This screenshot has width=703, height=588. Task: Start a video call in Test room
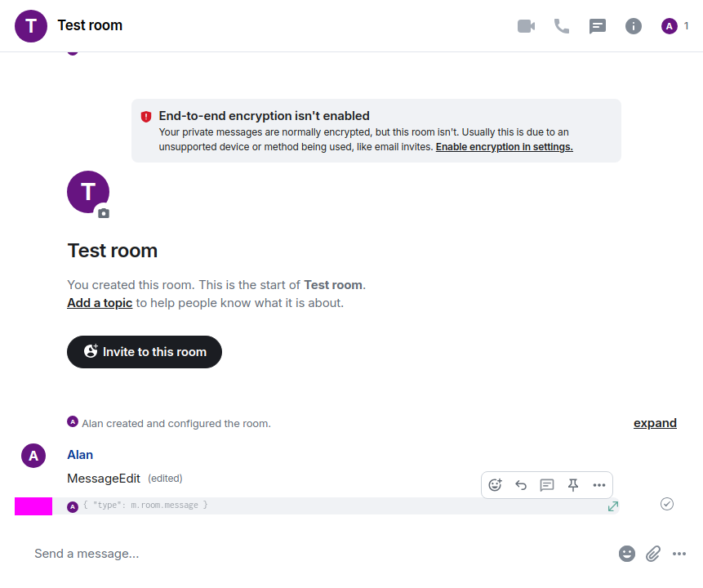tap(526, 26)
